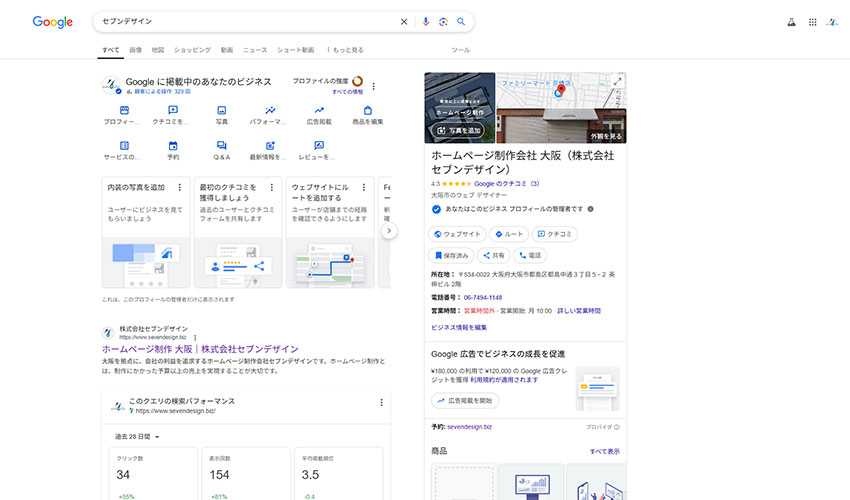The image size is (850, 500).
Task: Open Search Labs flask icon
Action: (791, 22)
